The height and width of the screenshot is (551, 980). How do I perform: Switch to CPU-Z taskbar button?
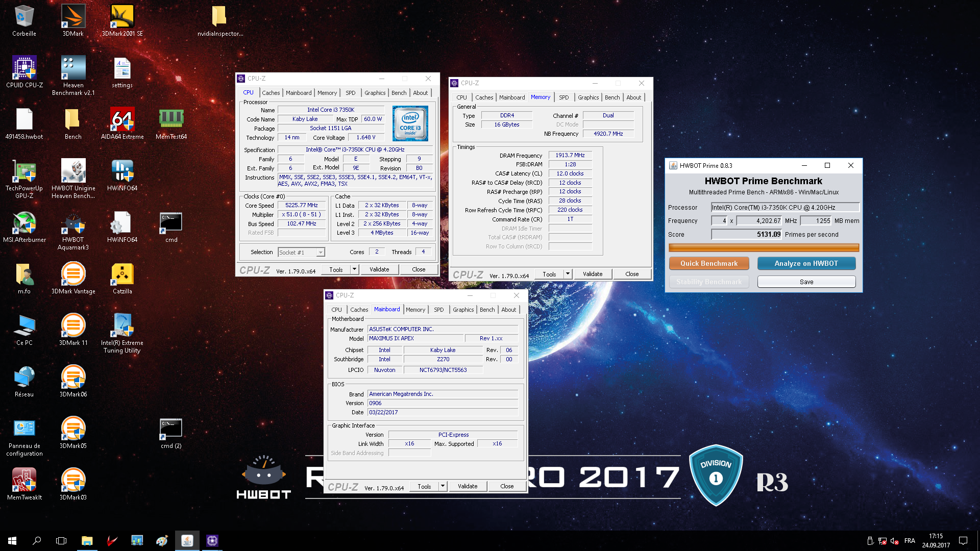(x=212, y=541)
